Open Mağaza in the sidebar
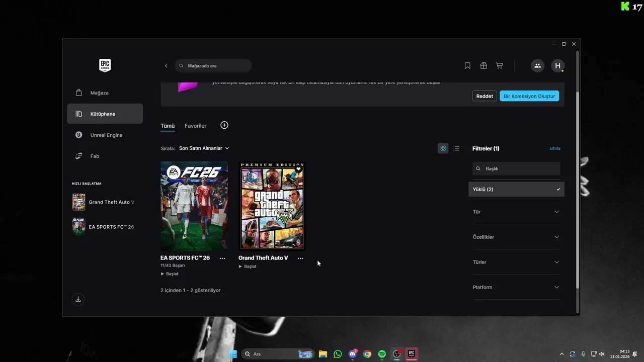 pos(105,93)
